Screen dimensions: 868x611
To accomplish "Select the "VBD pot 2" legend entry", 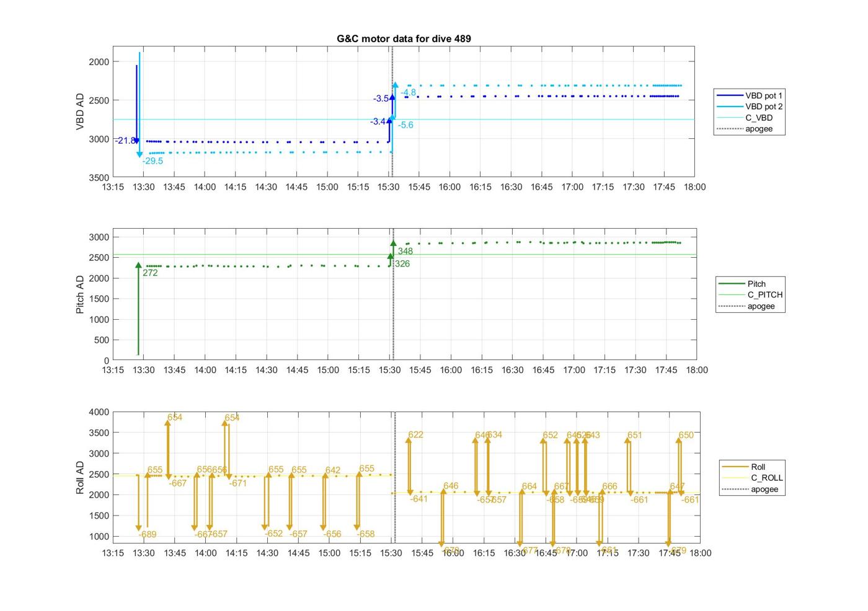I will pyautogui.click(x=750, y=107).
